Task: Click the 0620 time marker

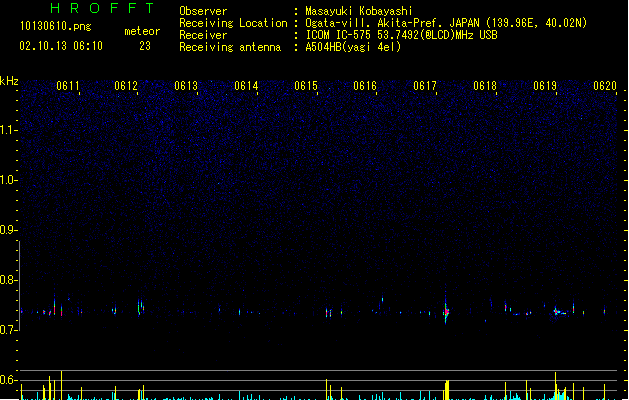Action: [605, 86]
